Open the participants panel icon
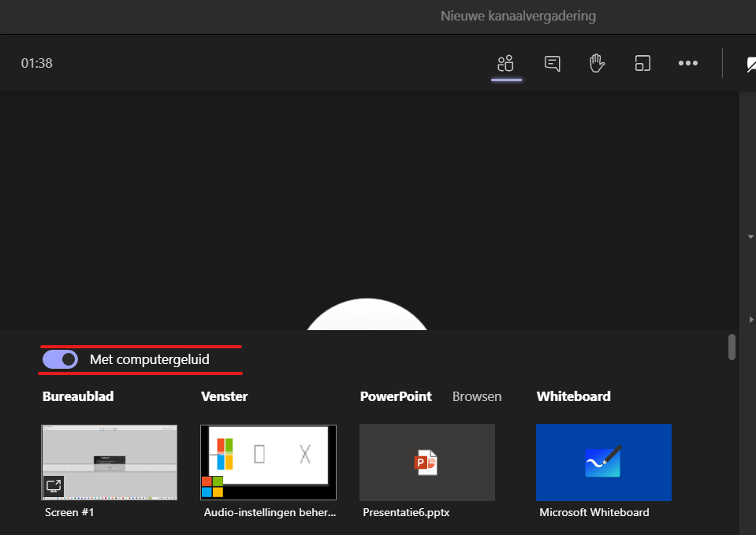The height and width of the screenshot is (535, 756). 506,63
